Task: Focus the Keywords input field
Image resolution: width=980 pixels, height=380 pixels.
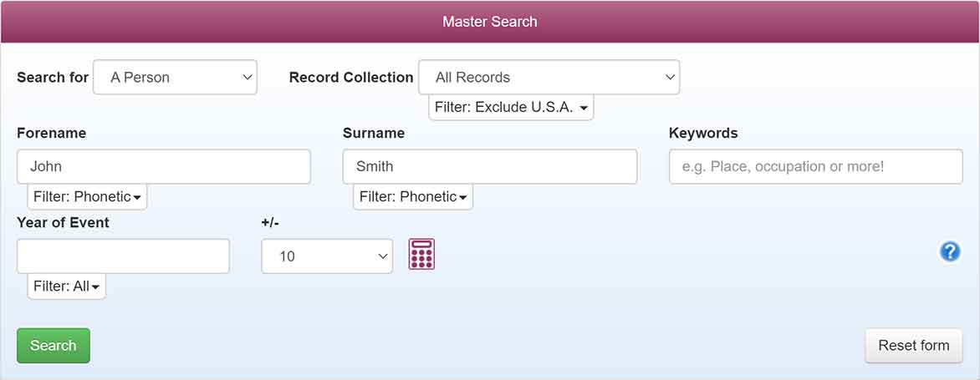Action: 815,166
